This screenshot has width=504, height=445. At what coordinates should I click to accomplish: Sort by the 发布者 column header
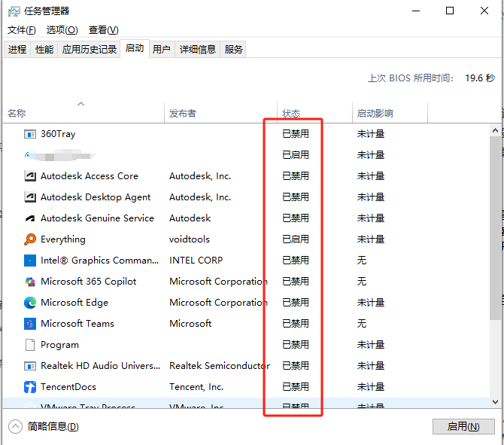pos(220,112)
